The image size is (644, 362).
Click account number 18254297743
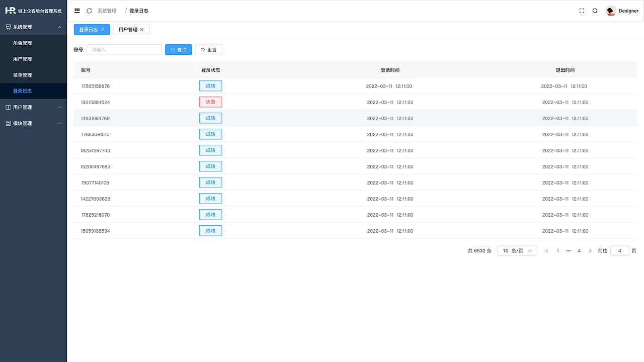95,150
